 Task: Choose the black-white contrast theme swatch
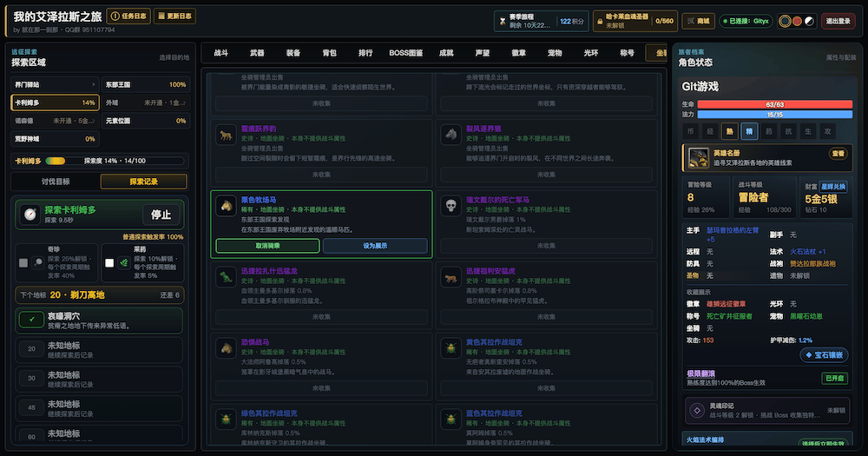click(809, 21)
